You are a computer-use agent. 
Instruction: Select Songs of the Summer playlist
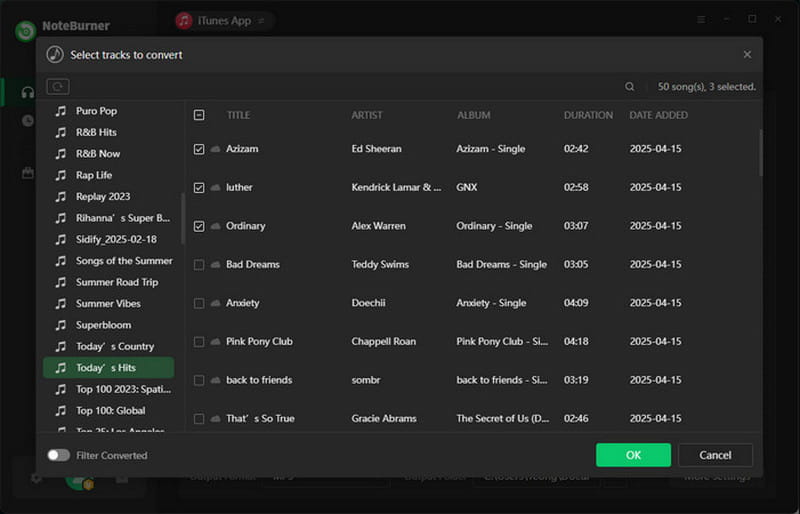pyautogui.click(x=109, y=261)
